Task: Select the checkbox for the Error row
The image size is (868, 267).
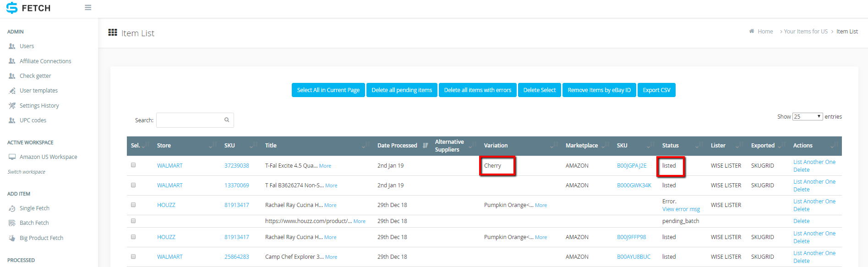Action: coord(133,205)
